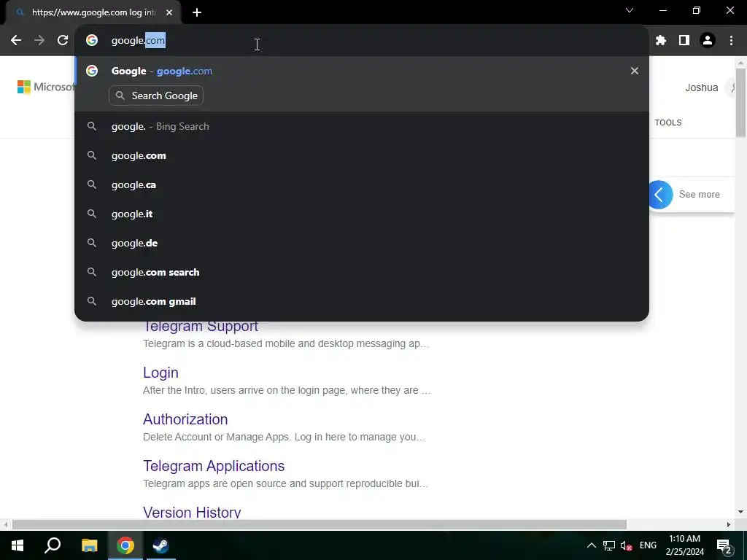Click the forward navigation arrow

pyautogui.click(x=39, y=41)
